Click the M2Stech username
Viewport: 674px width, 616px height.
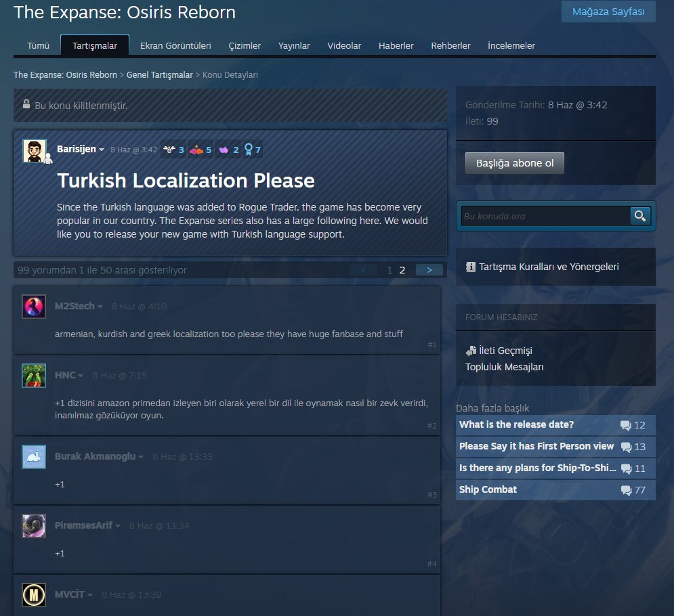75,306
